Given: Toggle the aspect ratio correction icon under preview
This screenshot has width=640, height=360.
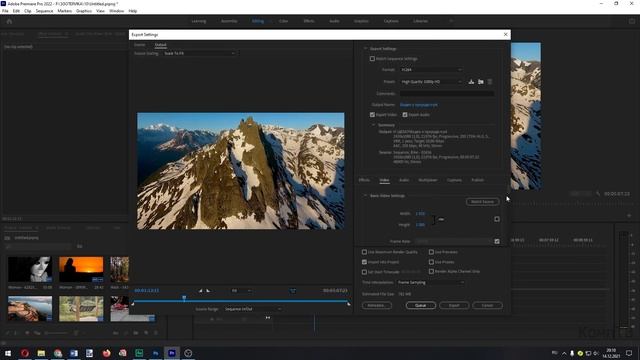Looking at the screenshot, I should click(x=293, y=291).
